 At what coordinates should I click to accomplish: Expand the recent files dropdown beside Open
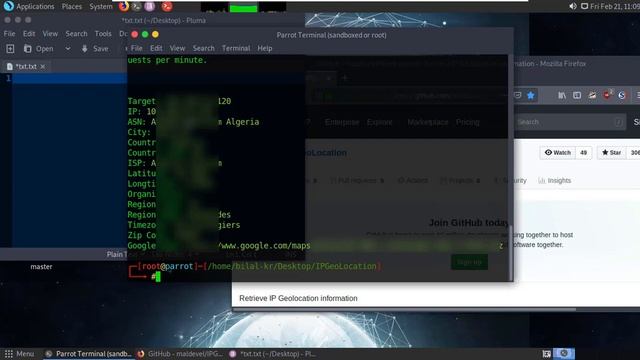(x=68, y=49)
